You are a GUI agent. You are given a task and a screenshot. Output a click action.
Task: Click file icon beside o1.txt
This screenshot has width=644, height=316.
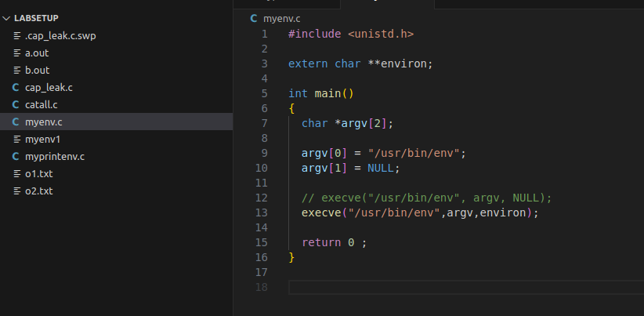pos(16,174)
